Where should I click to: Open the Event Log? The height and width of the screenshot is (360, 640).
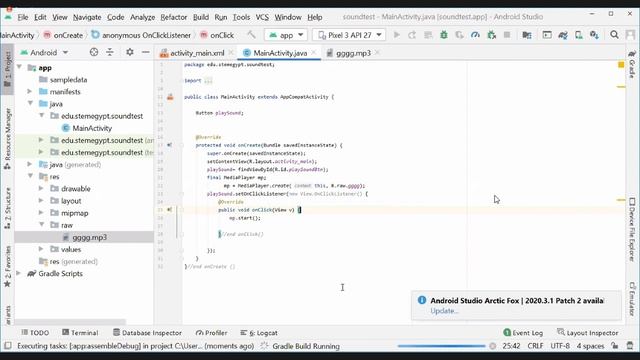(523, 333)
